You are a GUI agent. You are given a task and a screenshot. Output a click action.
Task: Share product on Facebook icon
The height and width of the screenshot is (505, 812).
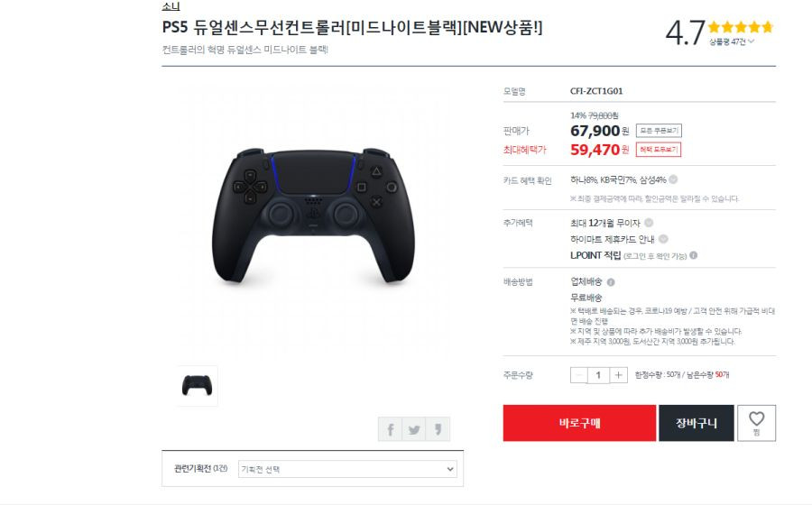391,429
